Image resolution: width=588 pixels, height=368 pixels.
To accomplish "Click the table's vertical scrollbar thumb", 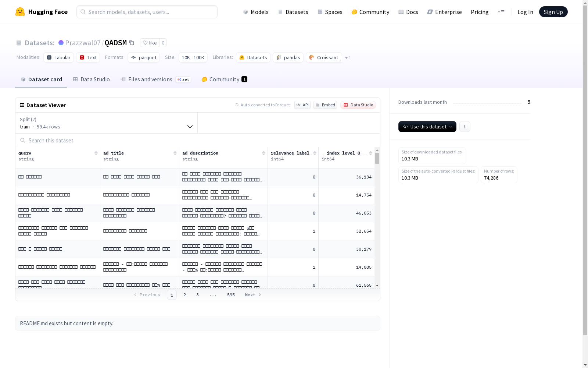I will [x=377, y=158].
